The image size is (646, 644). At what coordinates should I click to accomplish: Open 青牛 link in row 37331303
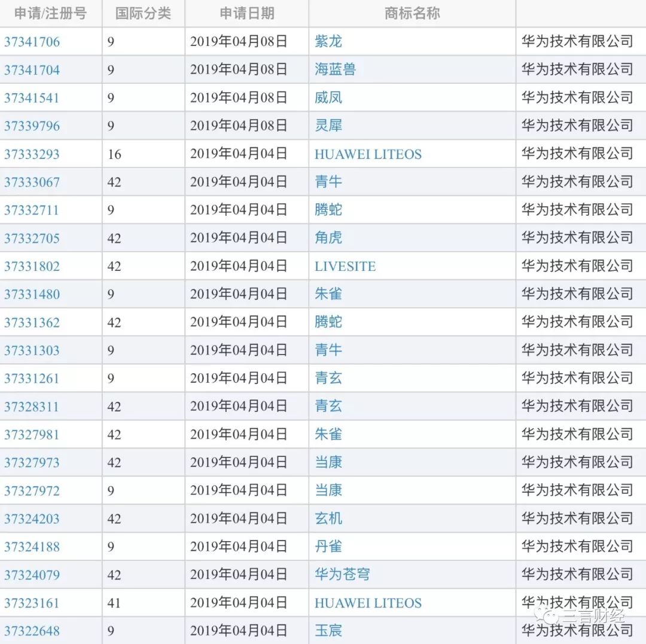tap(328, 350)
